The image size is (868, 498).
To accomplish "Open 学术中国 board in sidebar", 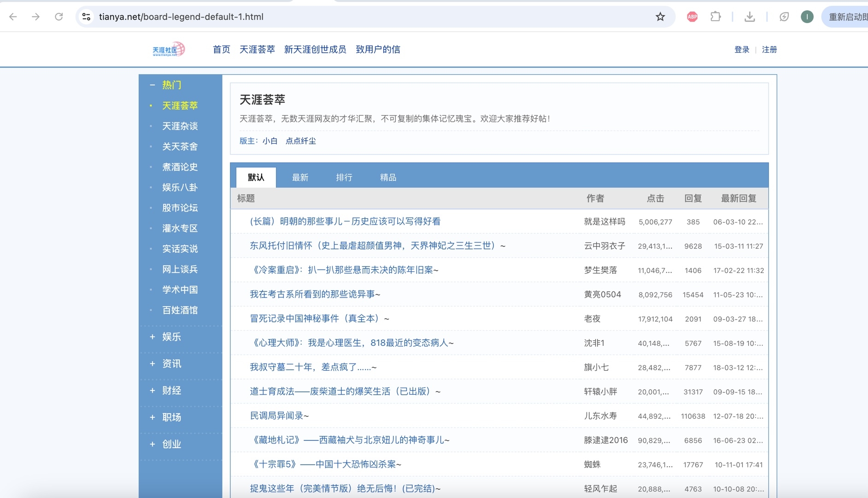I will click(180, 290).
